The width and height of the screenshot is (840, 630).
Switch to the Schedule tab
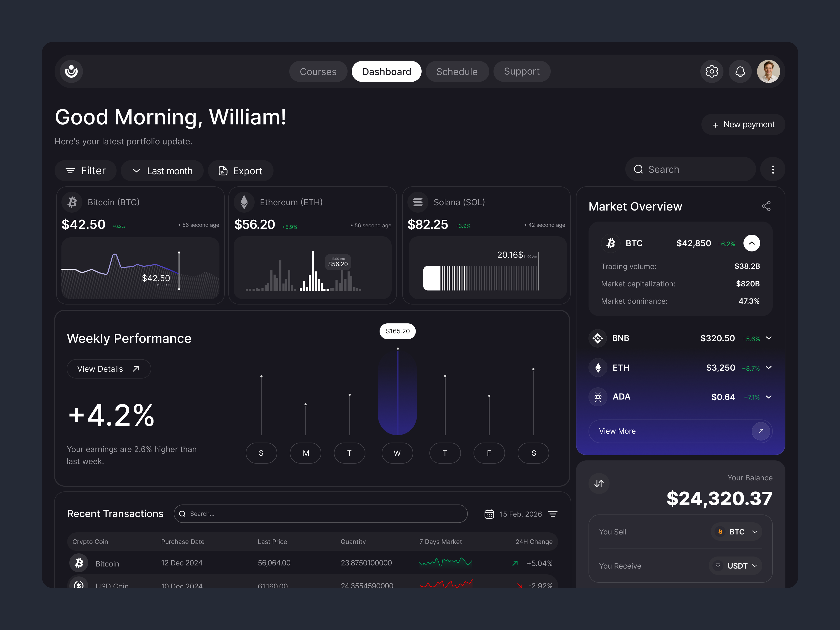click(x=457, y=71)
